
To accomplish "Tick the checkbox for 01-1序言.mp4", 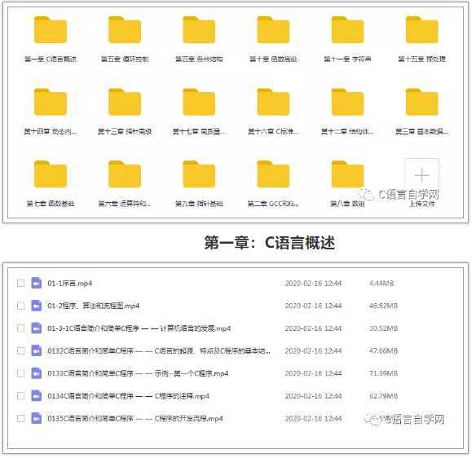I will 20,284.
